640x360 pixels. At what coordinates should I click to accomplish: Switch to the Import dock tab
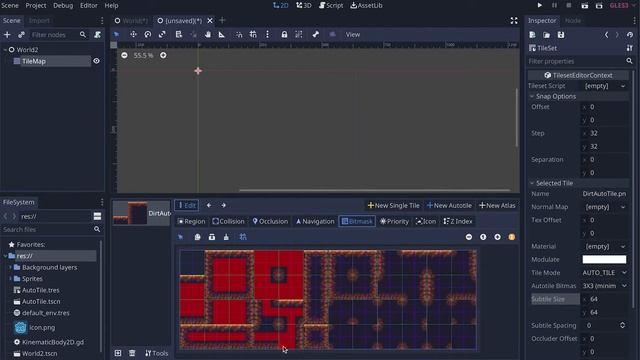pos(39,20)
